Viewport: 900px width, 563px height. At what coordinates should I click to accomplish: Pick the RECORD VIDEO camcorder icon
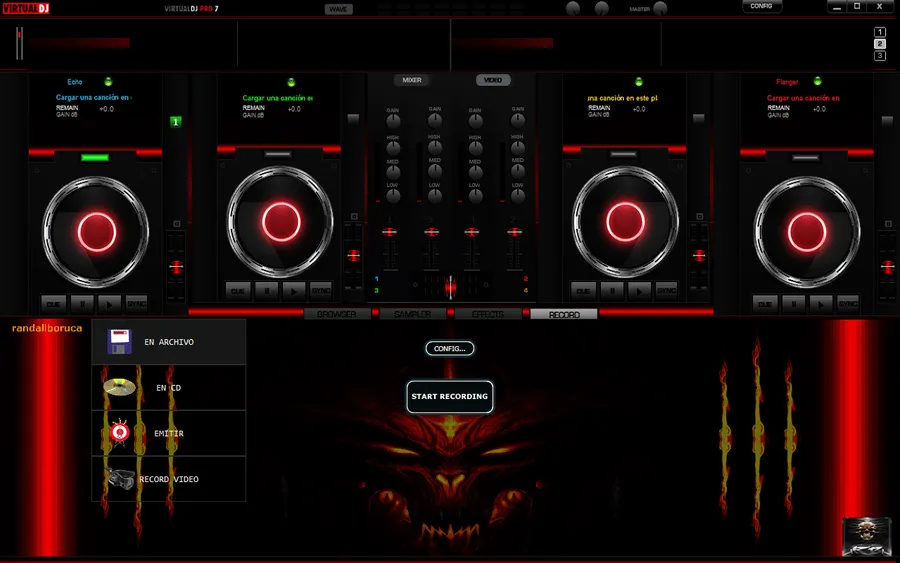(x=119, y=479)
